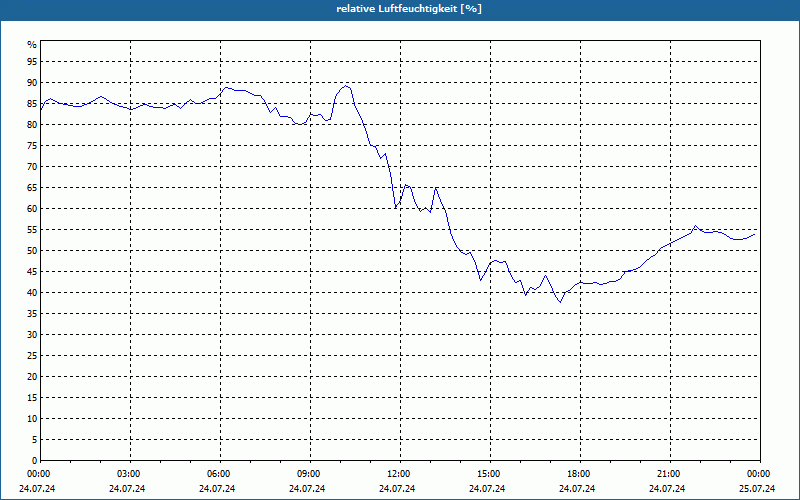Click the '09:00' time label
800x500 pixels.
point(310,474)
